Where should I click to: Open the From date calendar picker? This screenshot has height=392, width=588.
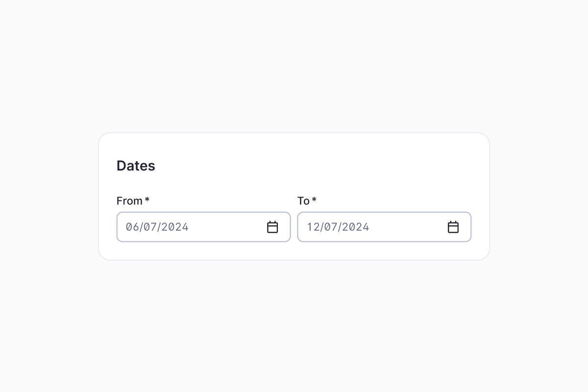[272, 227]
